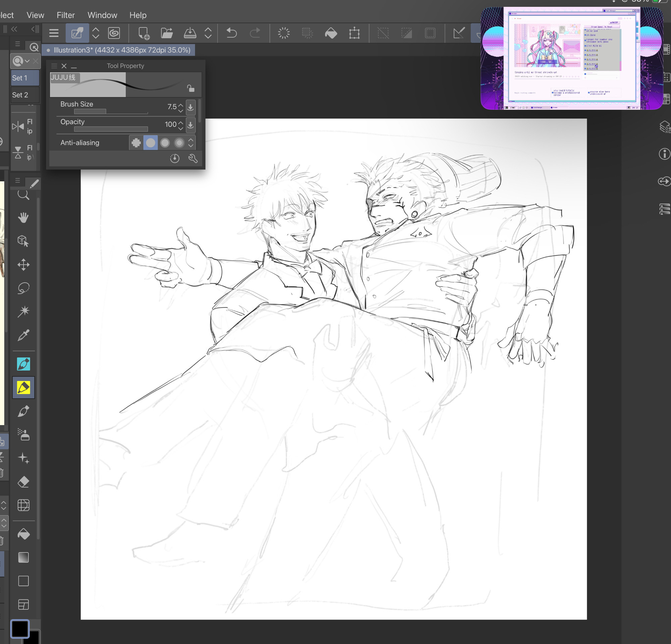Viewport: 671px width, 644px height.
Task: Select the yellow Pencil tool
Action: pos(23,388)
